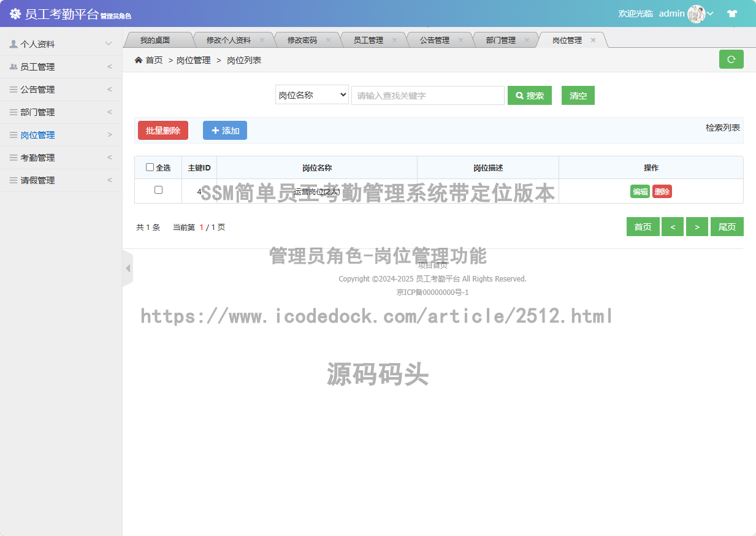Click the green 搜索 search button
756x536 pixels.
[x=530, y=96]
